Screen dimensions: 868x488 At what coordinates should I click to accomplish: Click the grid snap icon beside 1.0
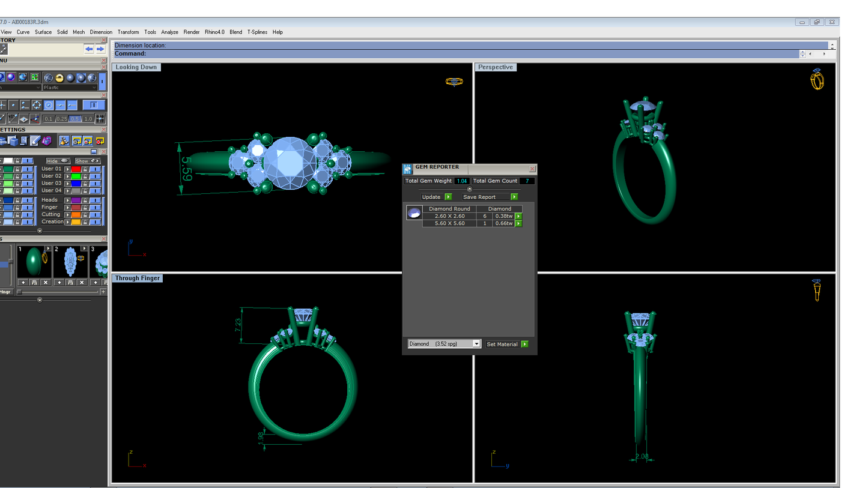(x=100, y=119)
